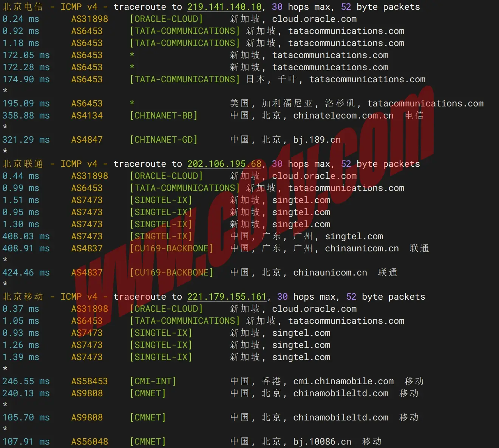Viewport: 499px width, 448px height.
Task: Select the [CHINANET-GD] network tag
Action: pyautogui.click(x=164, y=140)
